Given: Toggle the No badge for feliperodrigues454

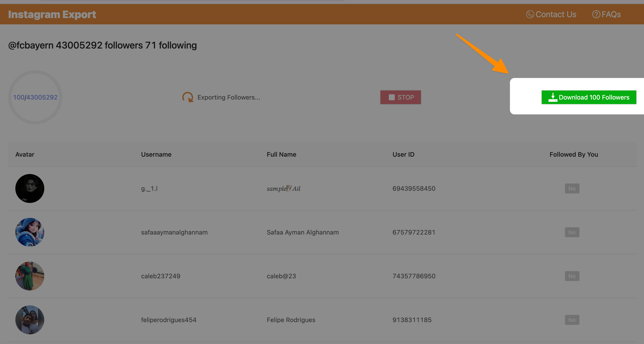Looking at the screenshot, I should (572, 320).
